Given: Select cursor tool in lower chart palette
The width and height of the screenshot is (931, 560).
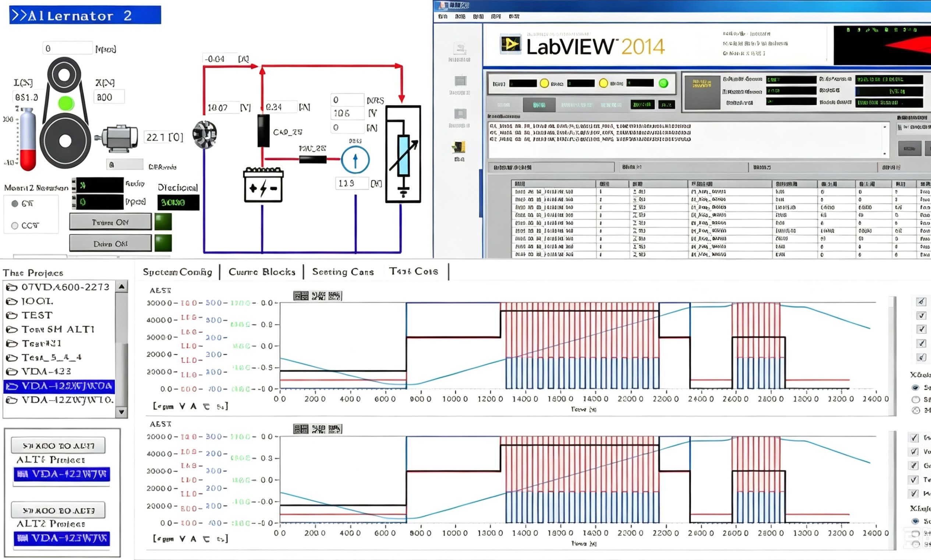Looking at the screenshot, I should click(x=301, y=429).
